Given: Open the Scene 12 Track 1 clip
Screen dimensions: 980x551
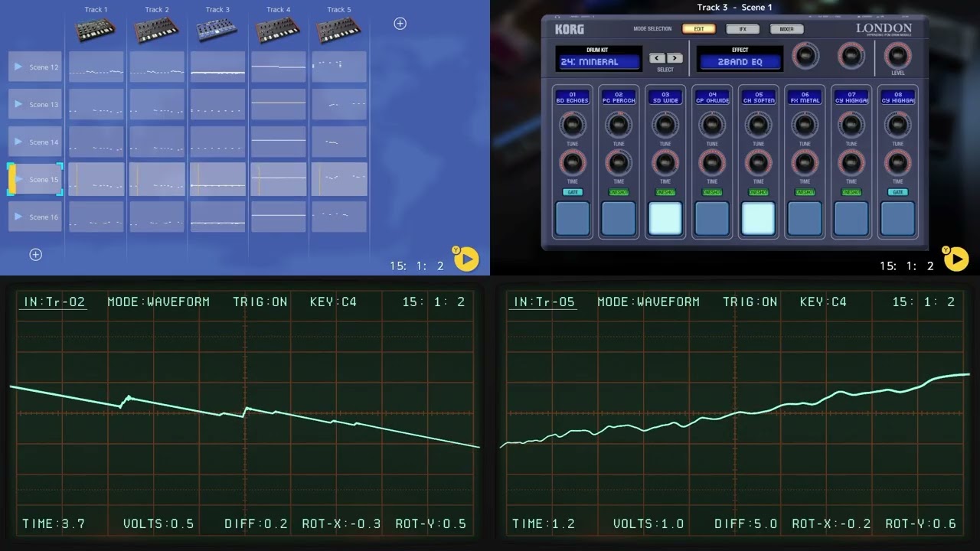Looking at the screenshot, I should [x=96, y=67].
